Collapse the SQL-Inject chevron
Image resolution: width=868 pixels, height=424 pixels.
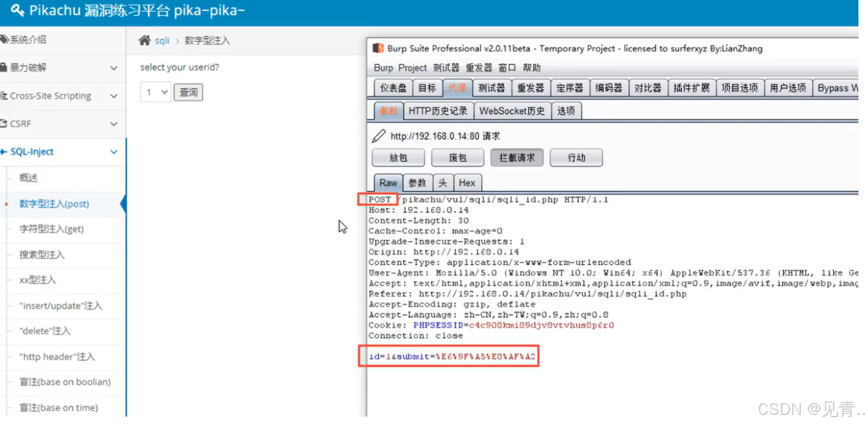click(114, 152)
